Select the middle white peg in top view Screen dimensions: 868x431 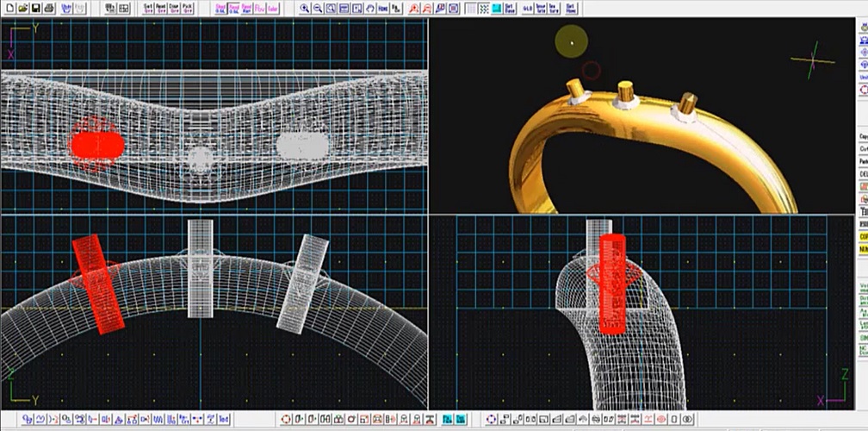point(200,158)
